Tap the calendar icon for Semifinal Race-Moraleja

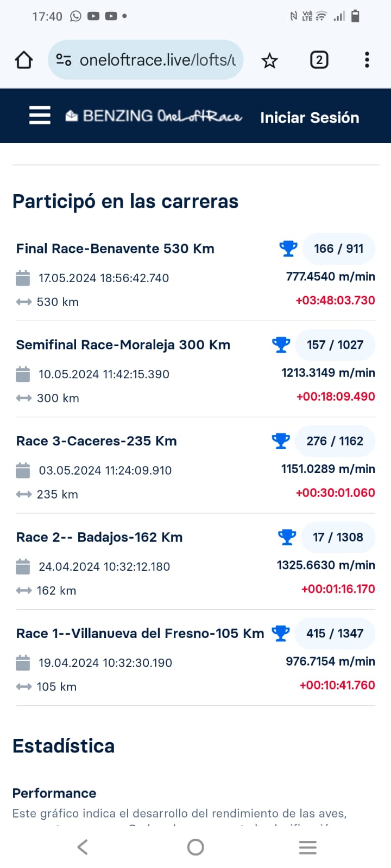[x=23, y=374]
